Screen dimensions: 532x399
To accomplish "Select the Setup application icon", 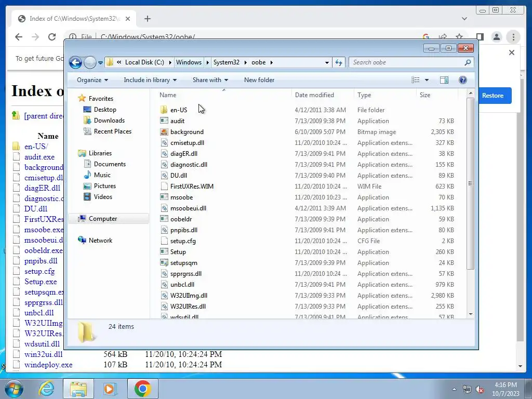I will pos(164,252).
